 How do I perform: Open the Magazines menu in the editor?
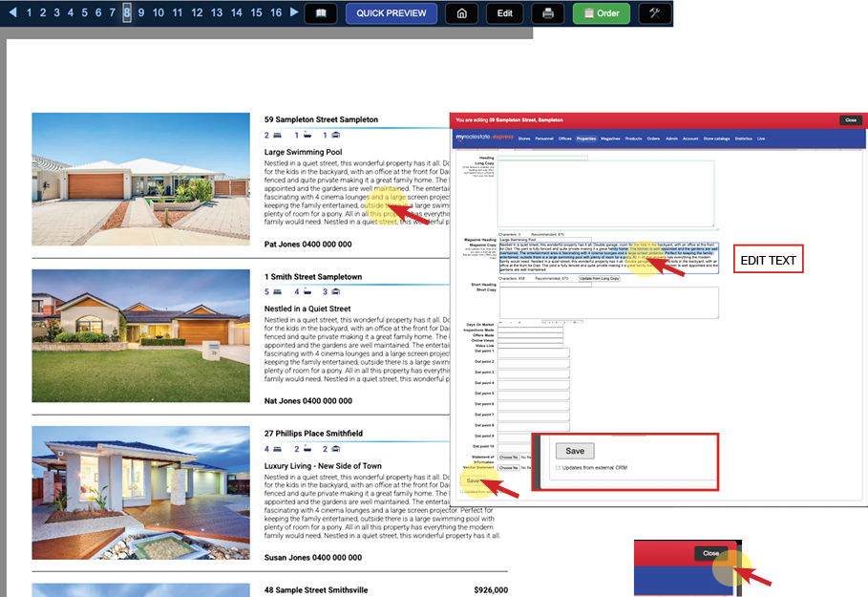point(610,139)
